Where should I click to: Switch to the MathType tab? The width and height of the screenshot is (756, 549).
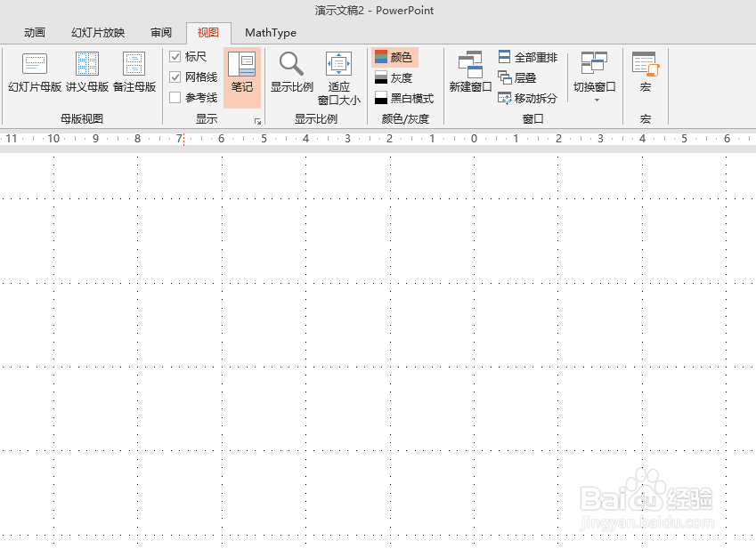click(x=270, y=32)
